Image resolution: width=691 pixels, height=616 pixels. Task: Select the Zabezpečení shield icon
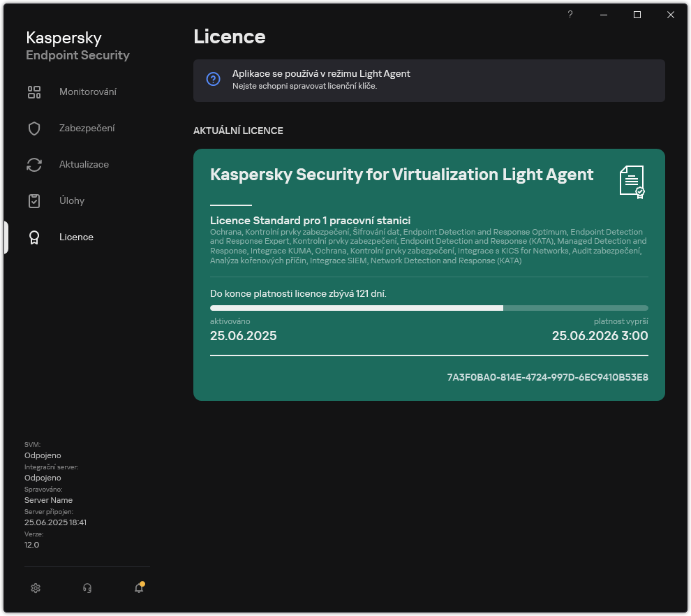click(x=34, y=128)
